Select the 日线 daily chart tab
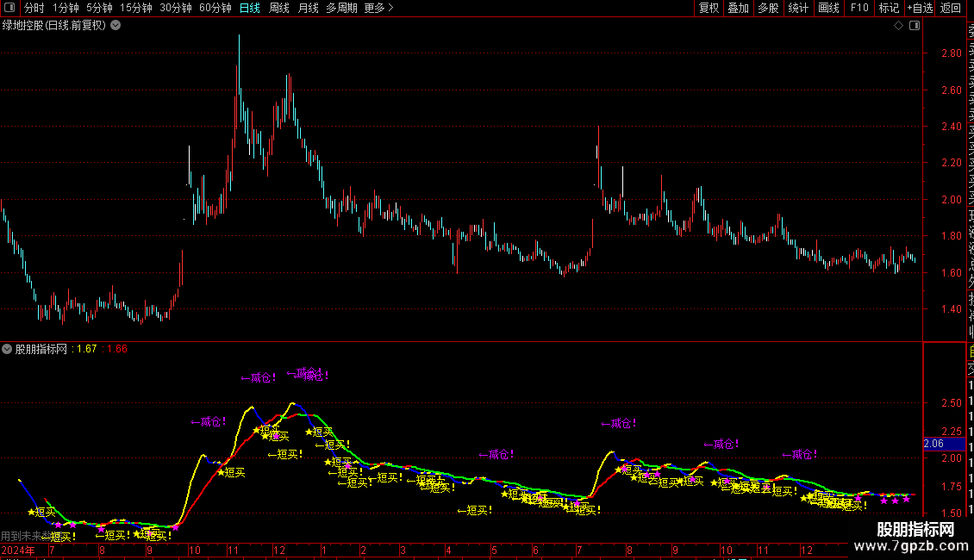Screen dimensions: 974x560 click(x=250, y=8)
